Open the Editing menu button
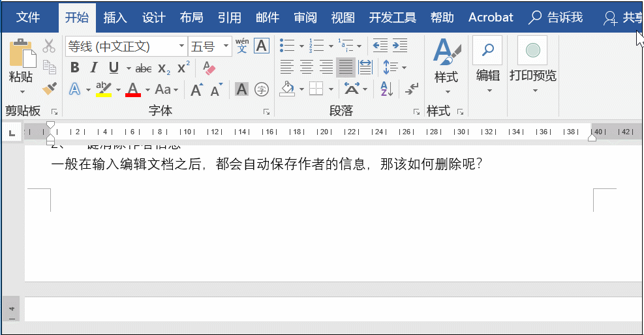 487,65
